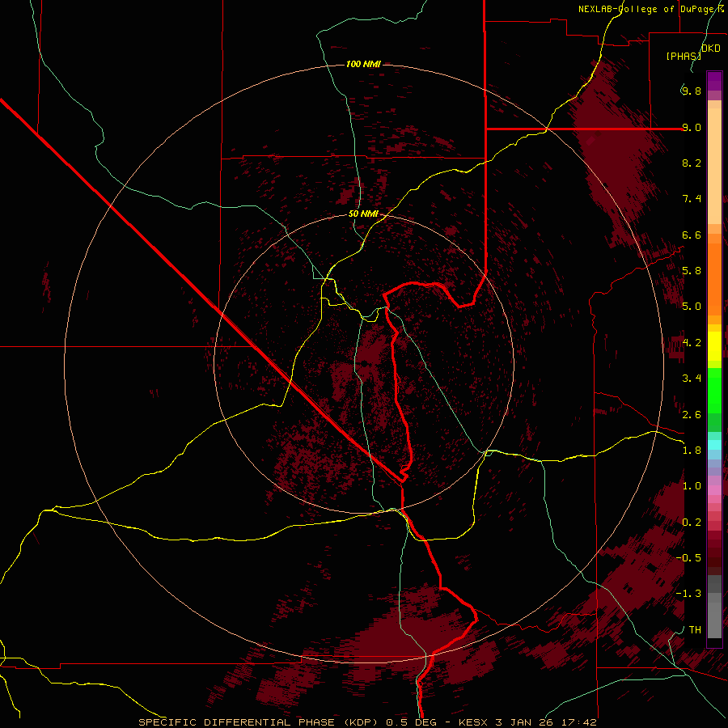Click the 9.0 value on color scale
Image resolution: width=728 pixels, height=728 pixels.
[692, 127]
